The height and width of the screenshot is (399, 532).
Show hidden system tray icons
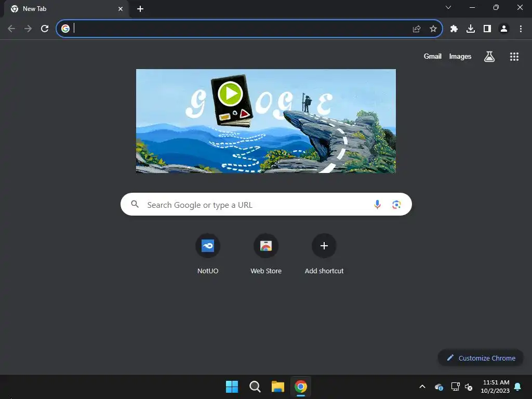422,387
